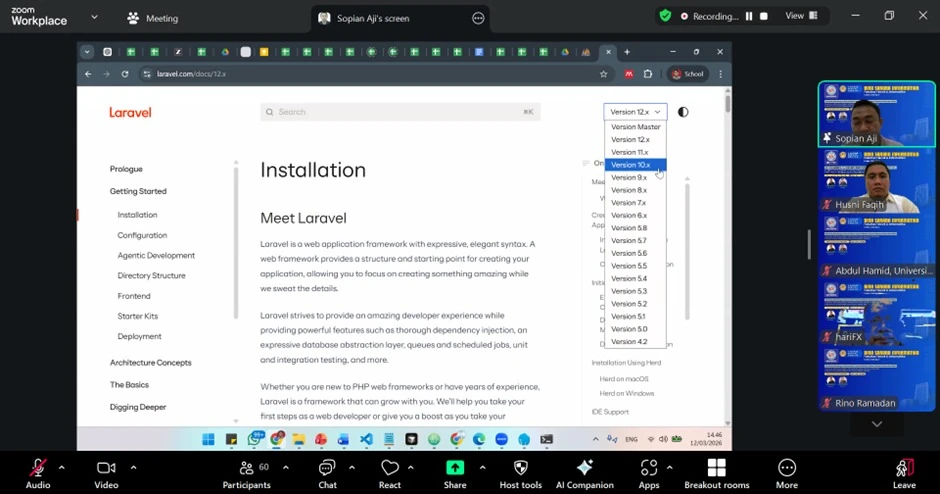Select Version 4.2 from the list
The image size is (940, 494).
click(635, 342)
